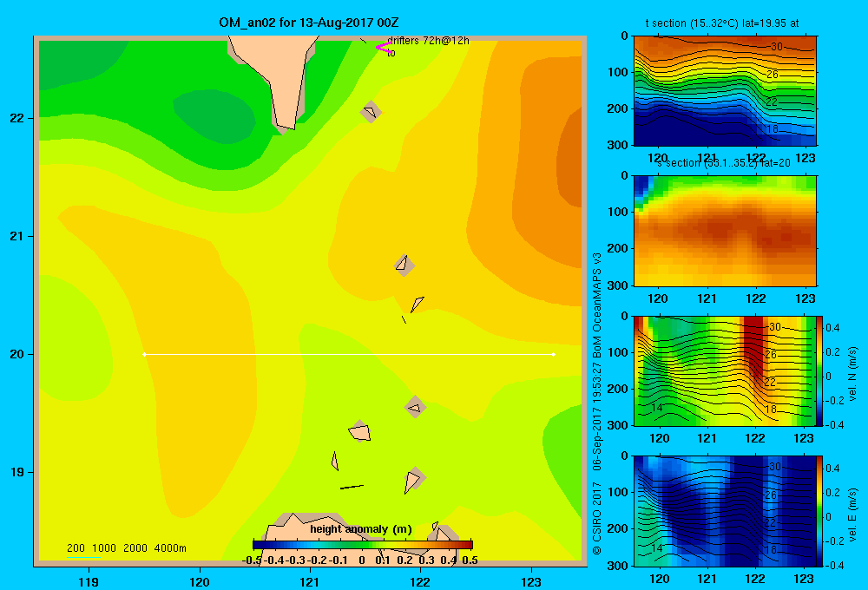The image size is (868, 590).
Task: Click the 300 depth tick on salinity section
Action: tap(619, 285)
